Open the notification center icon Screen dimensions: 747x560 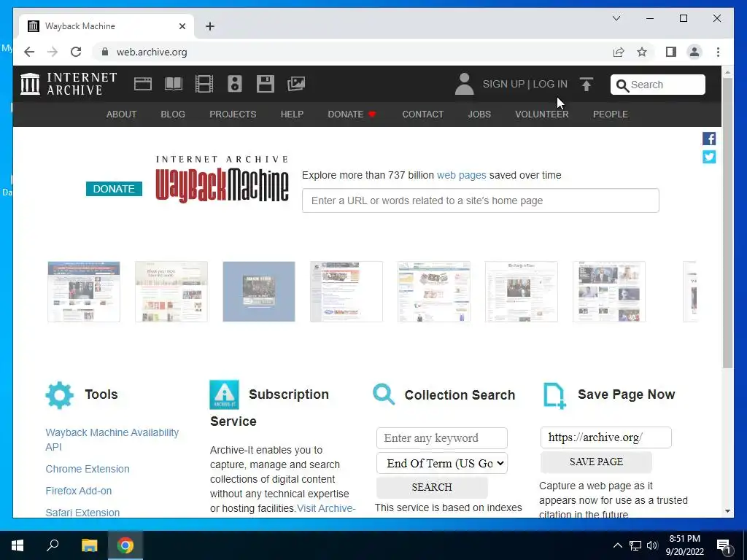pos(724,545)
